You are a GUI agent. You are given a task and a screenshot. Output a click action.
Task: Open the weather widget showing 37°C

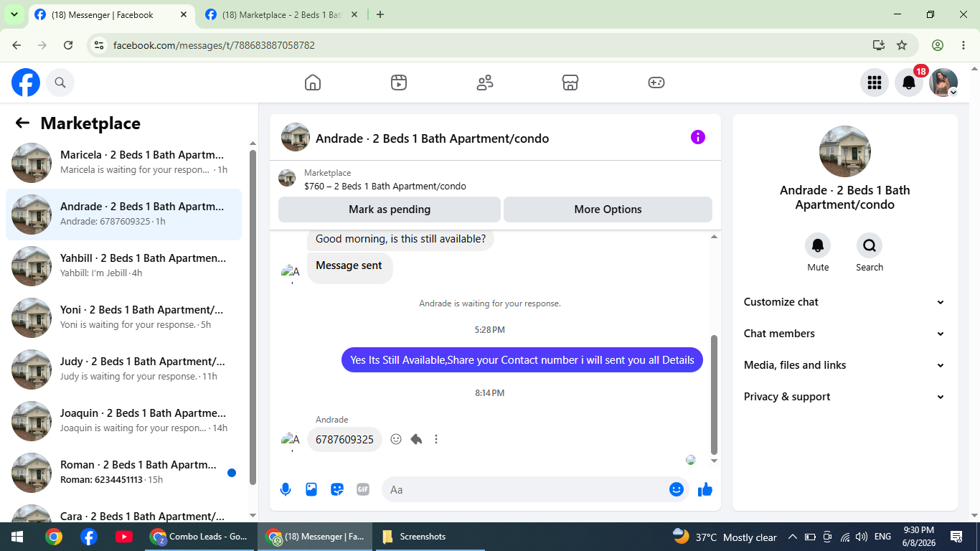click(725, 537)
